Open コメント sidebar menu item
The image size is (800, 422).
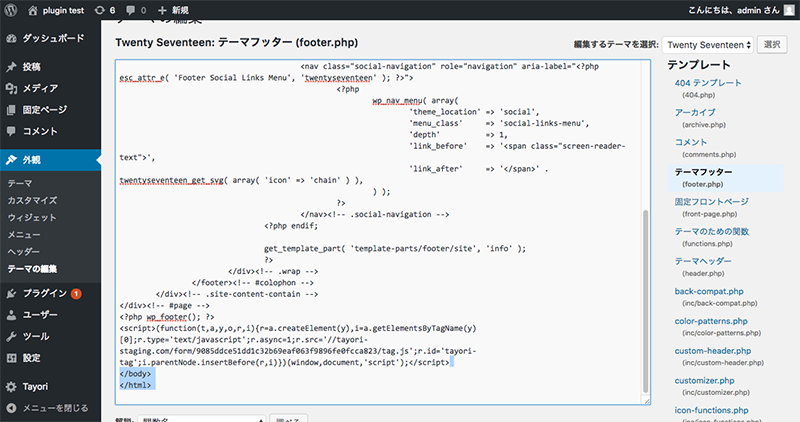(51, 131)
